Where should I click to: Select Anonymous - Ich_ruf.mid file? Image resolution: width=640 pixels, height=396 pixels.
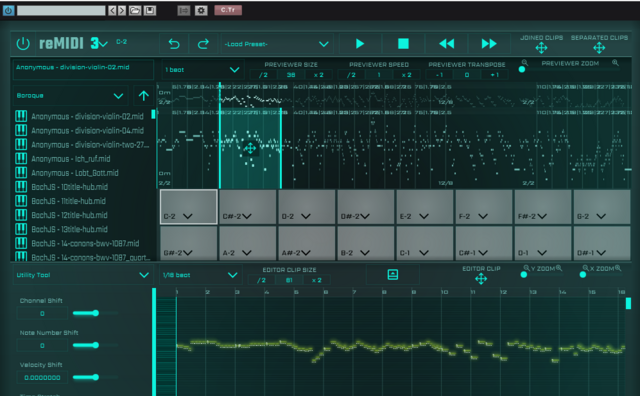click(71, 159)
